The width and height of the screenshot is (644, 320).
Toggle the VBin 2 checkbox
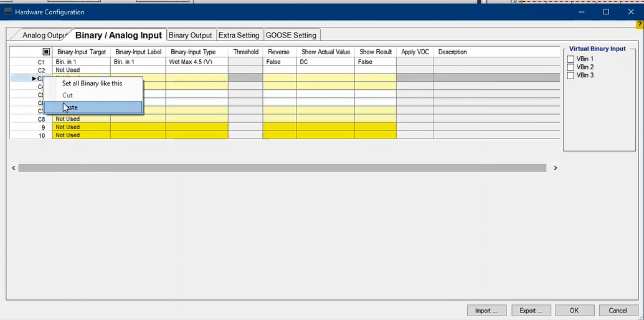click(571, 67)
